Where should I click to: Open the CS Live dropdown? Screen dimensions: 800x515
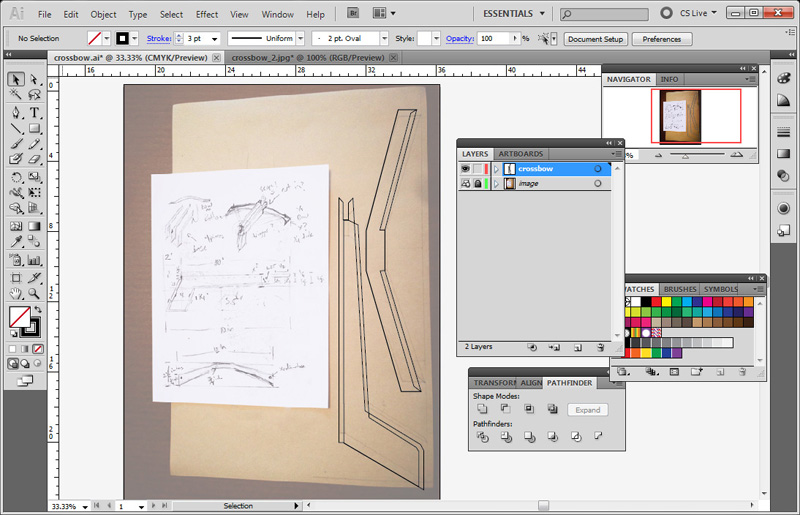tap(697, 13)
